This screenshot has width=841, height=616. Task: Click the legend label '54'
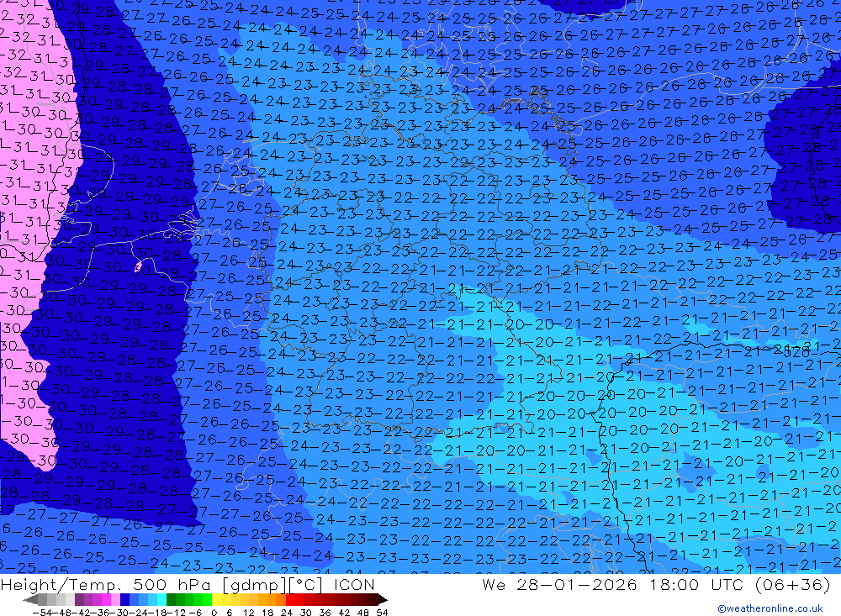(382, 613)
